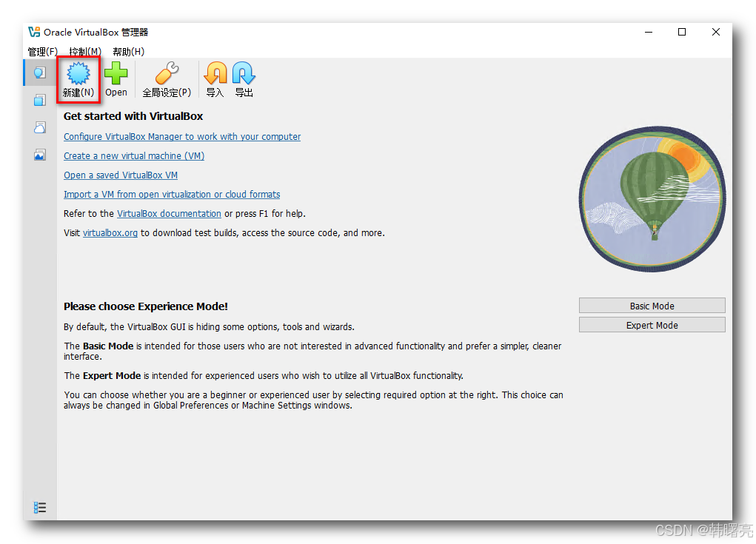Click the hot air balloon illustration
Image resolution: width=756 pixels, height=544 pixels.
[x=652, y=199]
